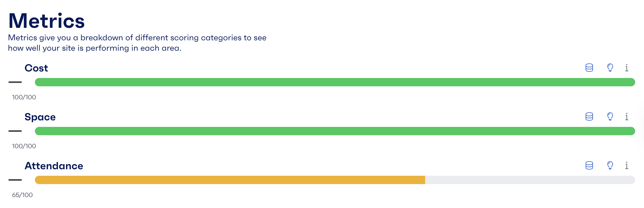644x208 pixels.
Task: Click the lightbulb tips icon for Attendance
Action: 610,165
